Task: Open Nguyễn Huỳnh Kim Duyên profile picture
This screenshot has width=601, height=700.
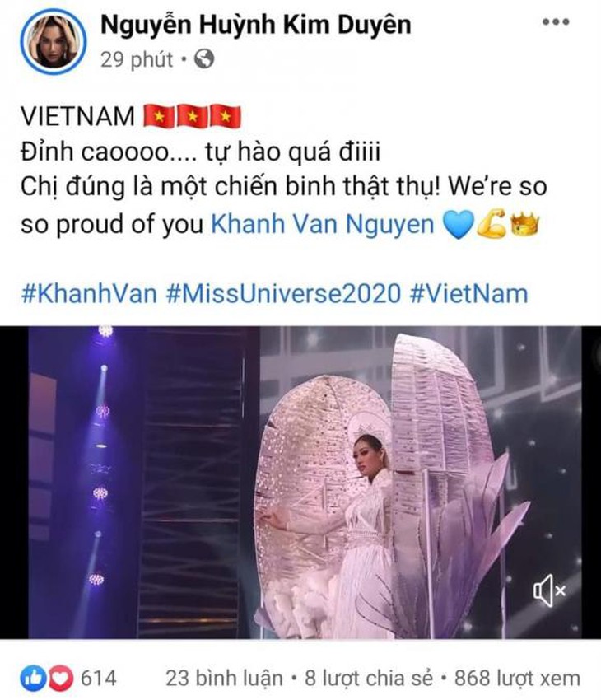Action: pyautogui.click(x=53, y=41)
